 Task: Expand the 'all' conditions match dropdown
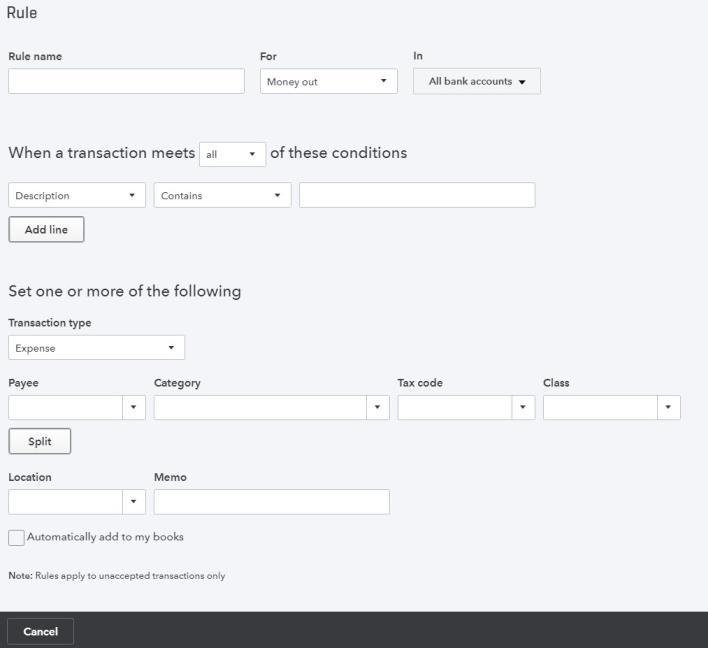tap(233, 154)
